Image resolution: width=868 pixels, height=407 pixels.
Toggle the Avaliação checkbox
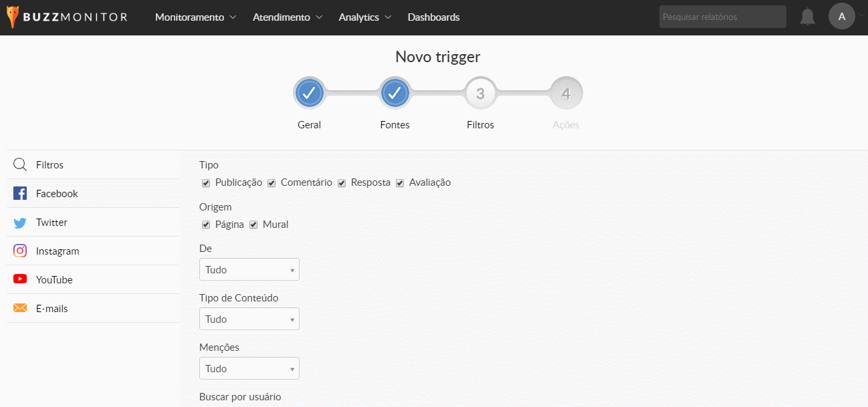(x=400, y=183)
